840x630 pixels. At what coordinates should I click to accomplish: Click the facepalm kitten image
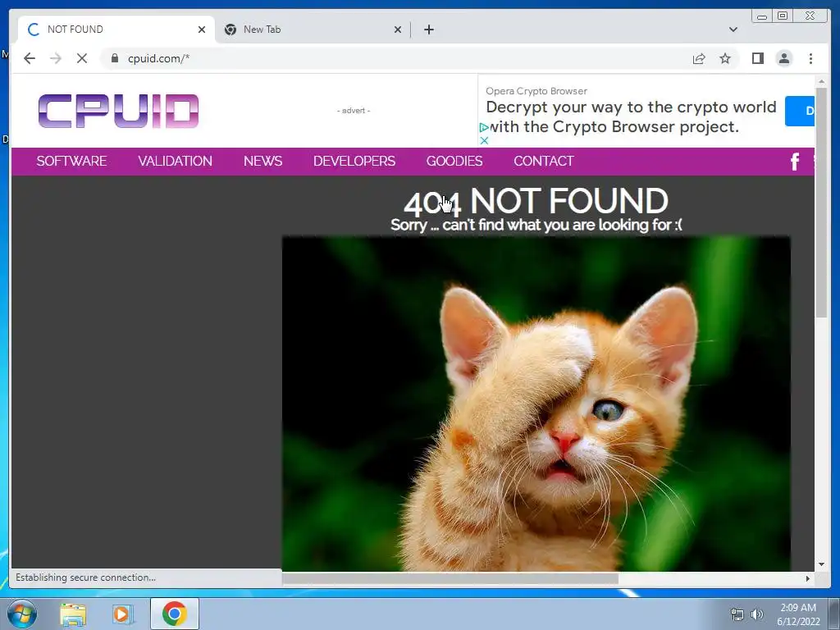[536, 404]
